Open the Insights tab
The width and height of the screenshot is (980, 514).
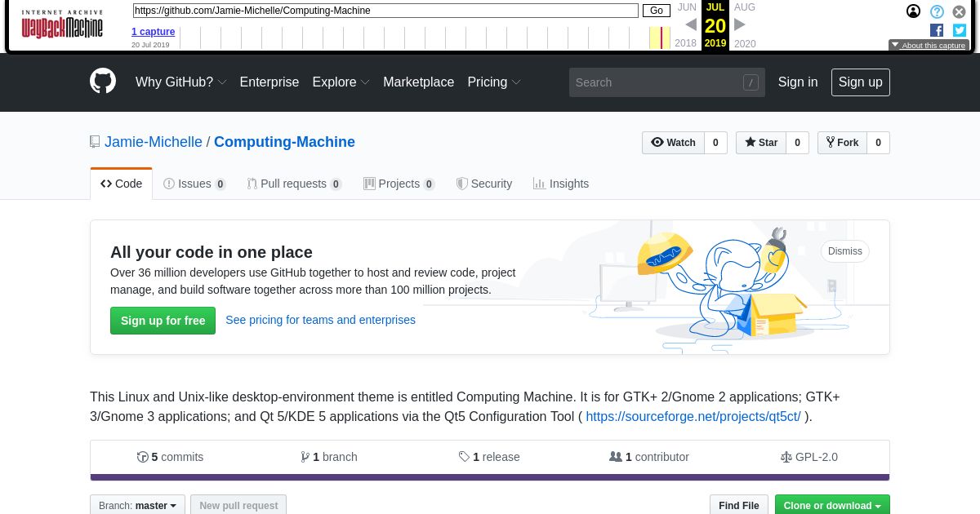click(x=561, y=184)
